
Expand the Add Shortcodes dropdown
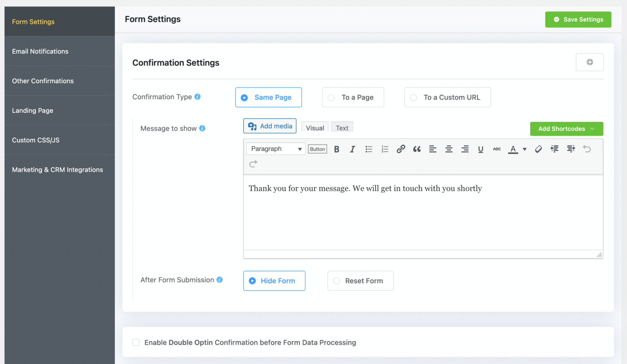(566, 129)
